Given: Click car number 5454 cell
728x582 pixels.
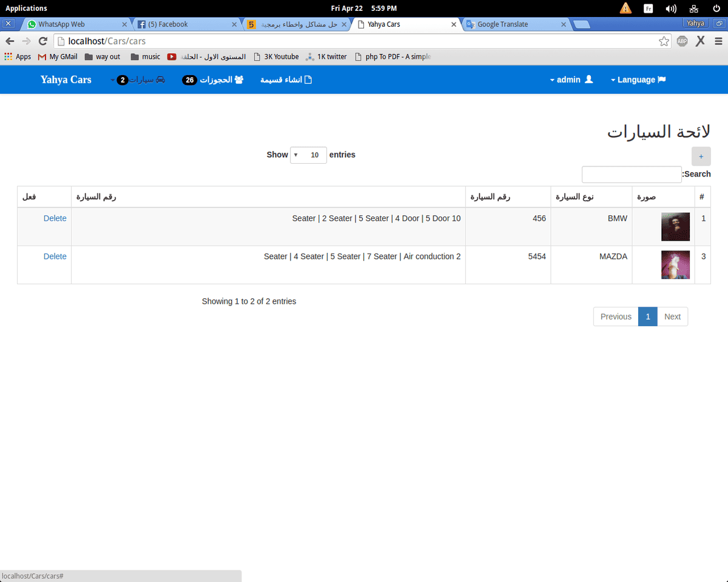Looking at the screenshot, I should (508, 265).
